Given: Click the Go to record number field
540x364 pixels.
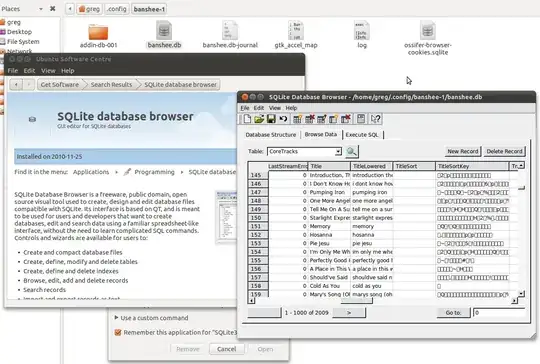Looking at the screenshot, I should click(x=499, y=313).
